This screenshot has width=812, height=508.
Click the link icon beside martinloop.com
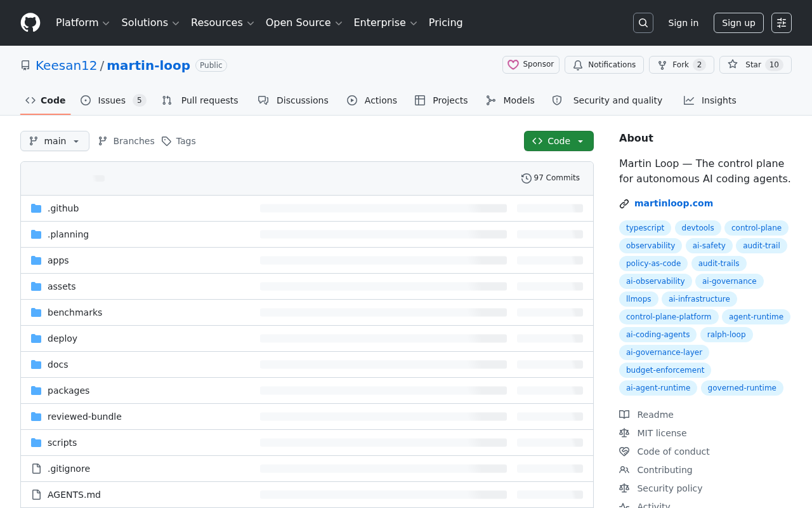[x=624, y=204]
